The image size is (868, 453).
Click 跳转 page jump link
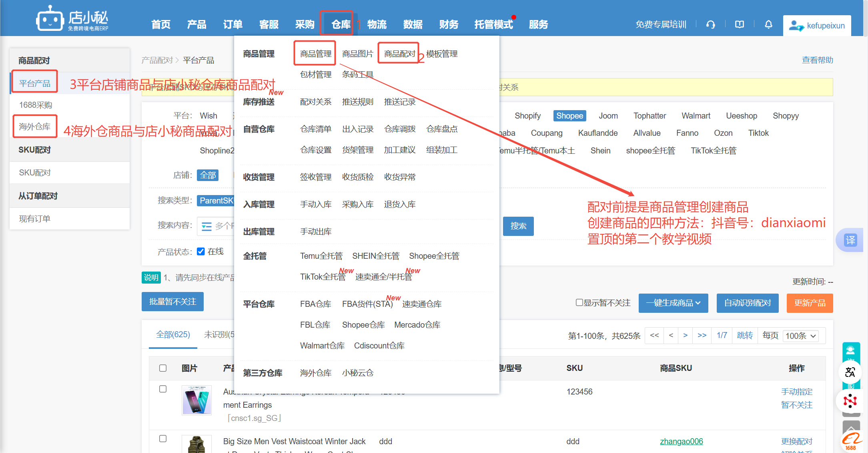click(745, 335)
